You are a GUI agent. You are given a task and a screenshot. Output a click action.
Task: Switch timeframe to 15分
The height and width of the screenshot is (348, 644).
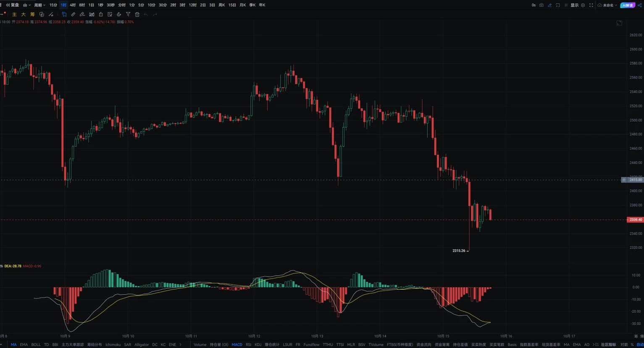53,5
